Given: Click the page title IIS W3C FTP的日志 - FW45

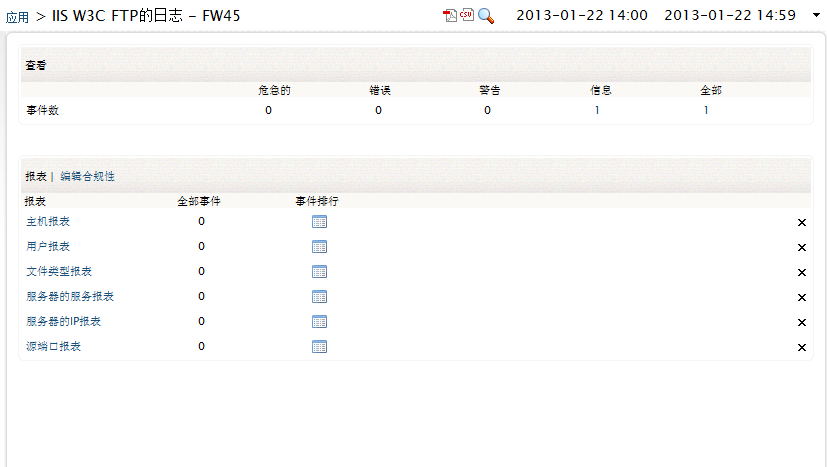Looking at the screenshot, I should click(146, 16).
